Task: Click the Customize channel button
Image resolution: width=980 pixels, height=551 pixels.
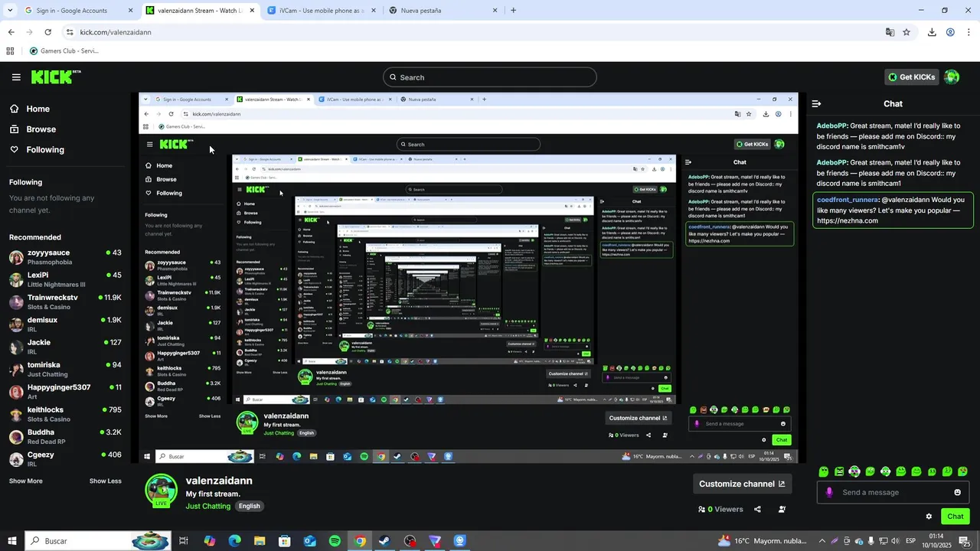Action: click(x=742, y=484)
